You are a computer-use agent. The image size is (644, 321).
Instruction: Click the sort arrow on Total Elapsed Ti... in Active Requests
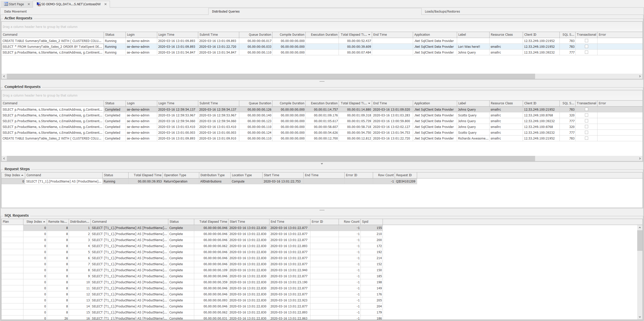[369, 35]
